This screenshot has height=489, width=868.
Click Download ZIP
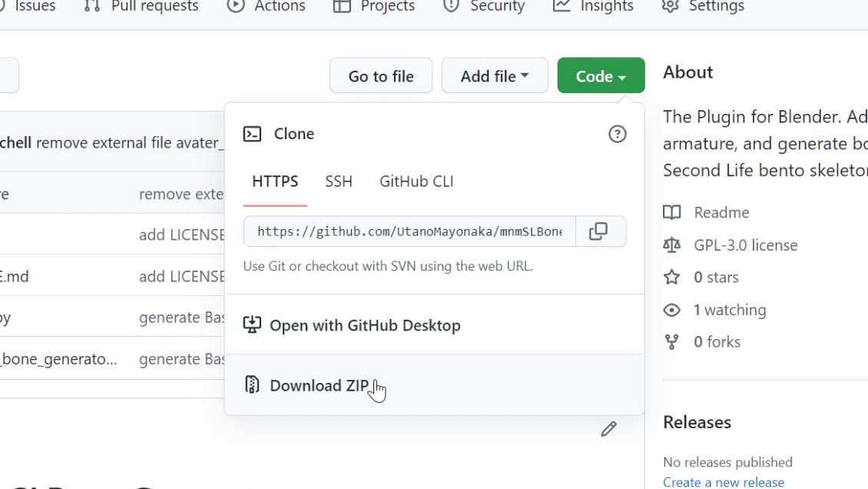click(435, 385)
